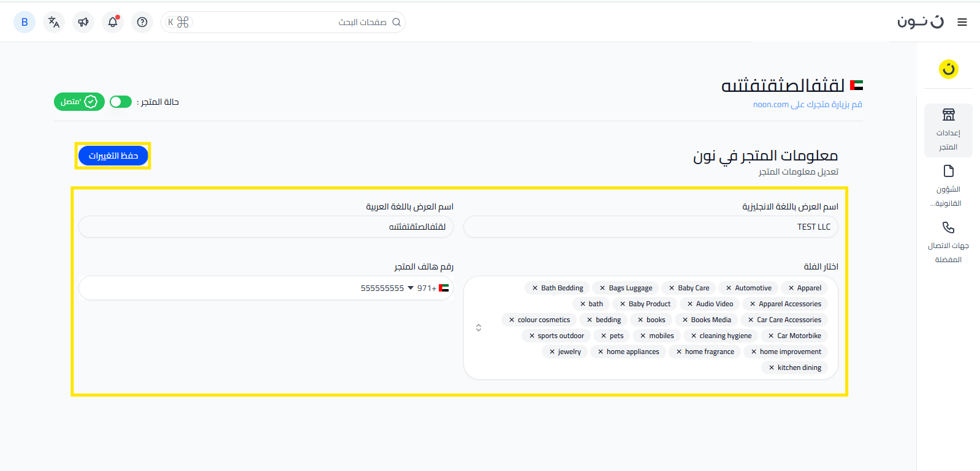Image resolution: width=980 pixels, height=471 pixels.
Task: Remove the Apparel category tag
Action: pos(791,288)
